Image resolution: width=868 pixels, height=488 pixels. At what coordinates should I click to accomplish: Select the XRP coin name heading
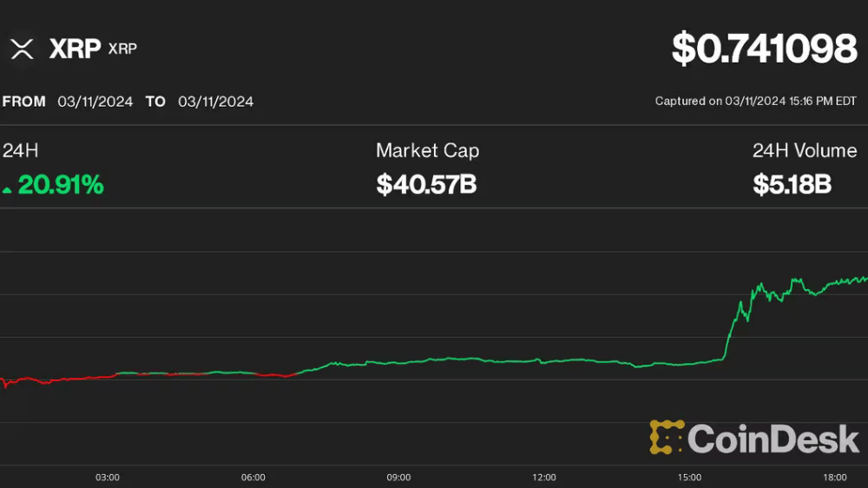coord(75,49)
